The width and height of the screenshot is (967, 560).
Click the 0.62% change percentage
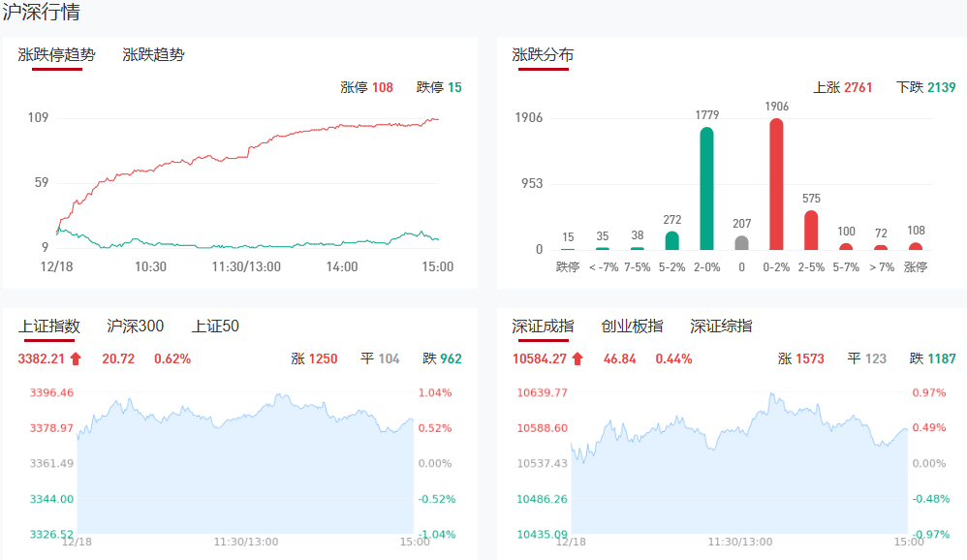pos(172,358)
